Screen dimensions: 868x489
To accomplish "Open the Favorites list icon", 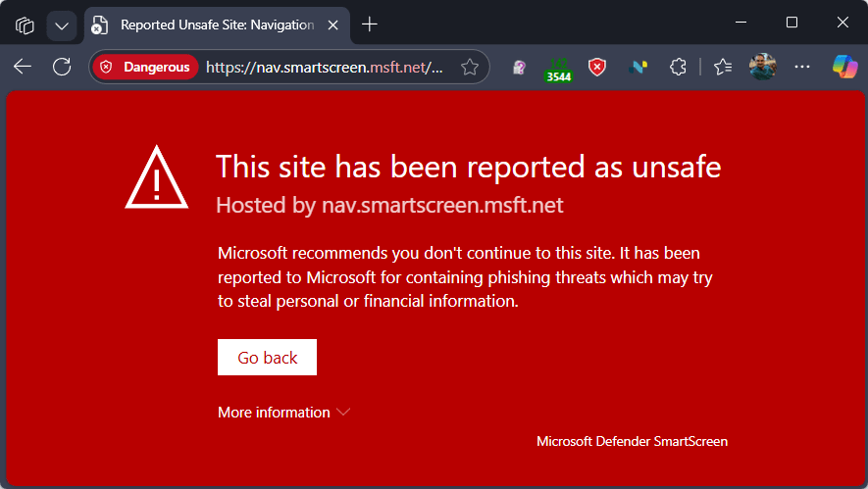I will (723, 67).
